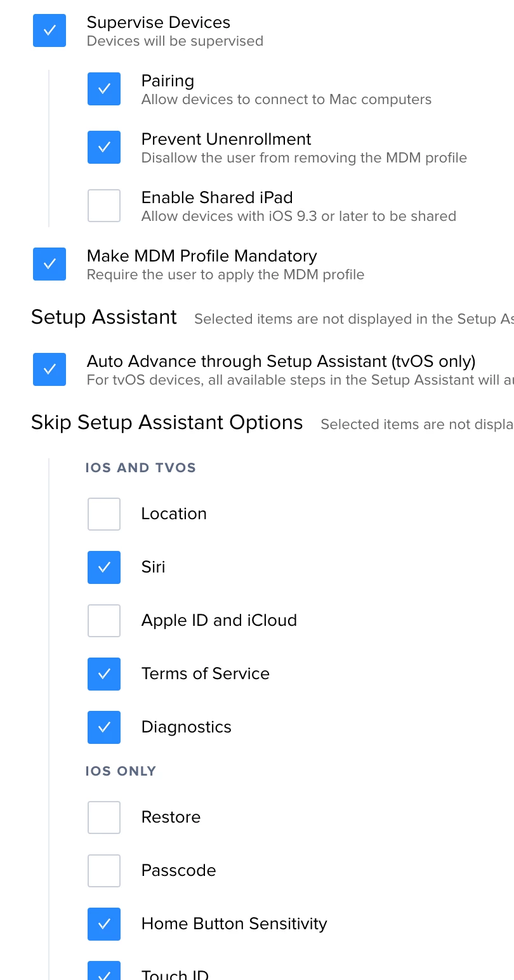Enable the Passcode skip checkbox

[x=104, y=871]
